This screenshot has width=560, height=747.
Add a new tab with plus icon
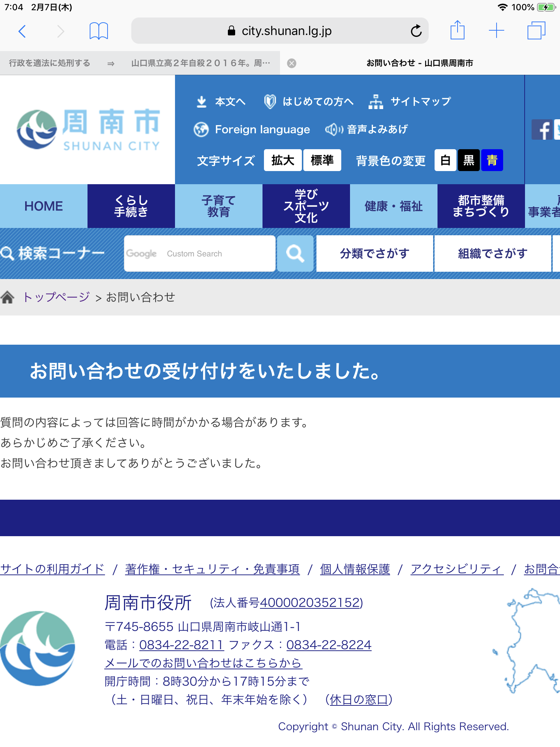(x=496, y=31)
